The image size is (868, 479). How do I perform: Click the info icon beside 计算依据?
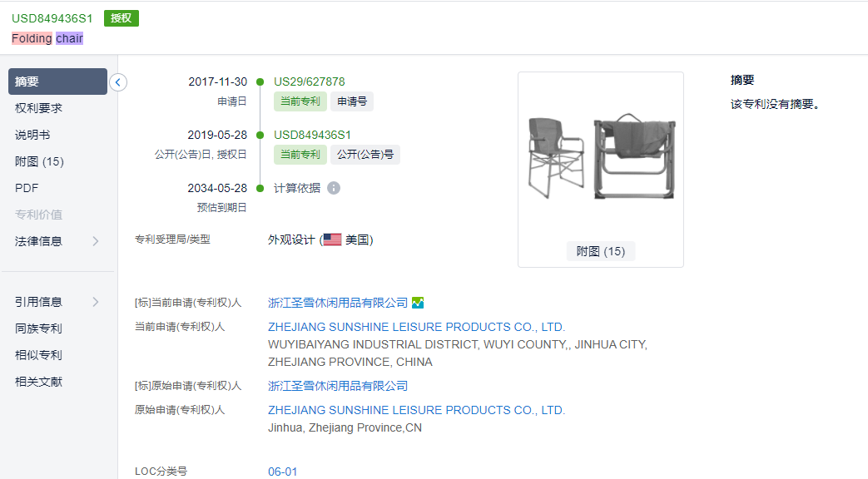tap(334, 188)
